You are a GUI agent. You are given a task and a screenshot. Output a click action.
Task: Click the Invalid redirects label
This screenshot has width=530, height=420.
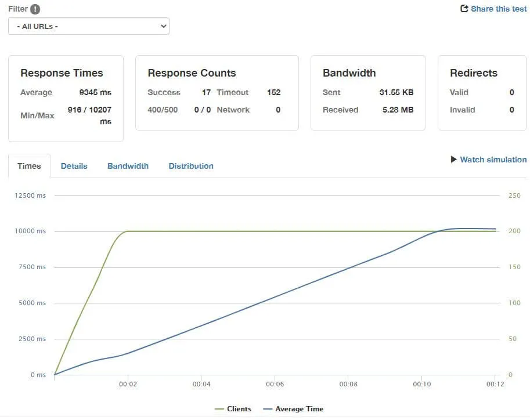463,110
